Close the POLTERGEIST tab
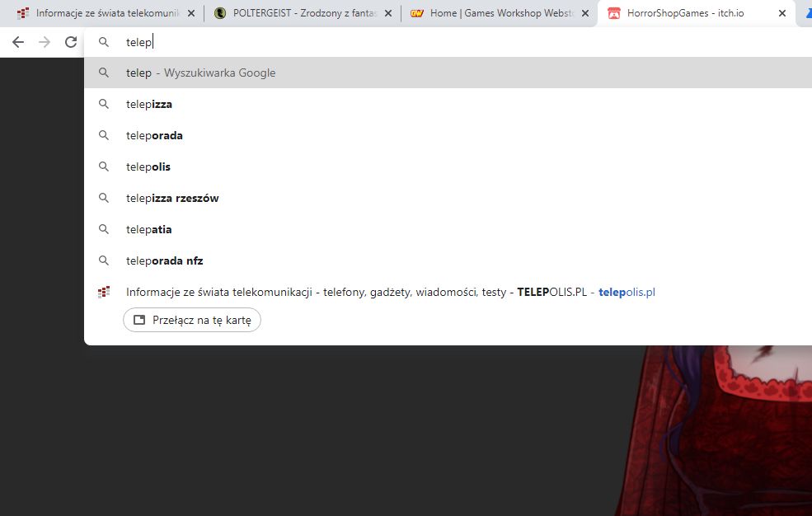This screenshot has width=812, height=516. tap(388, 13)
